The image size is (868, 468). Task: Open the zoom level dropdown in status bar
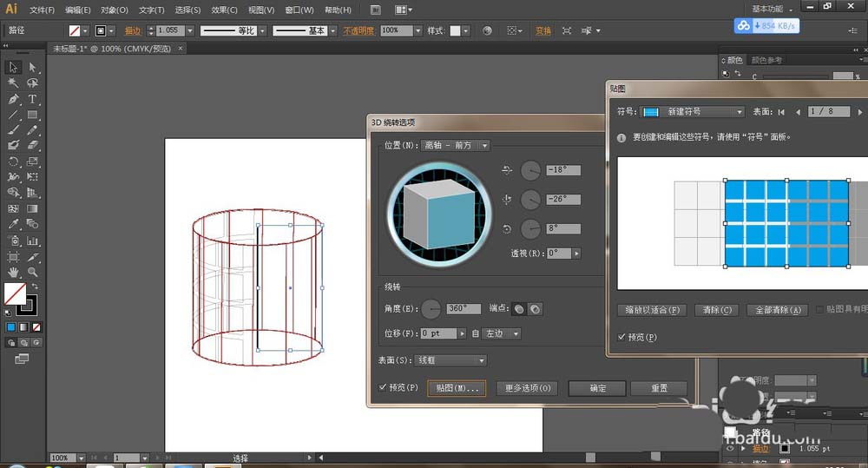click(x=81, y=458)
